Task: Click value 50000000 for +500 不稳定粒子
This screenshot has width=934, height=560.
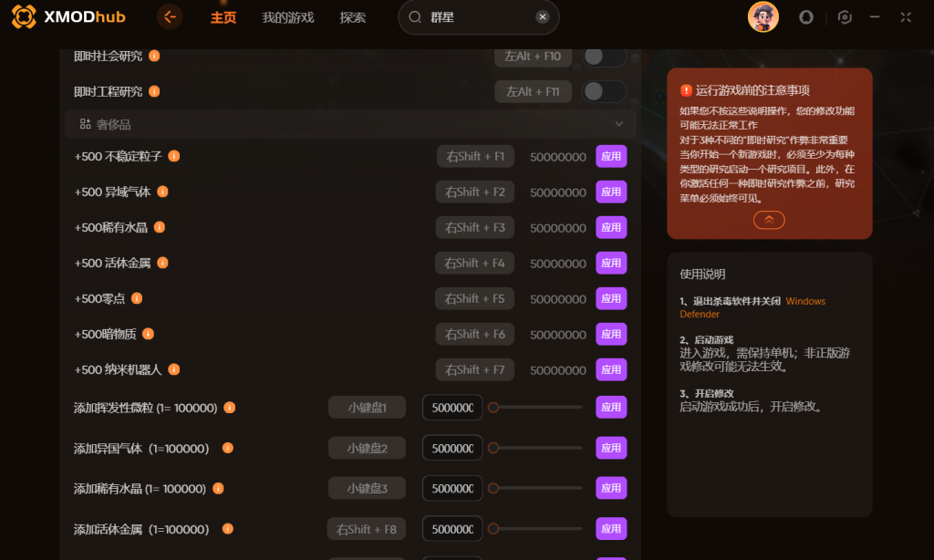Action: [558, 157]
